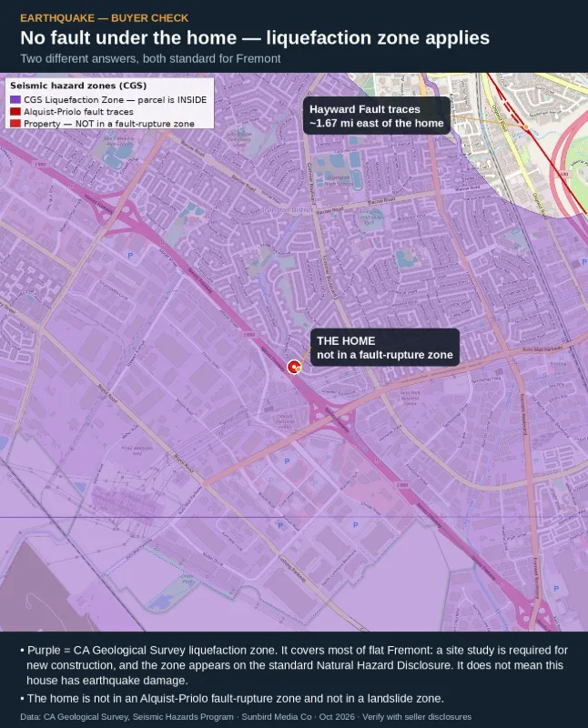The width and height of the screenshot is (588, 728).
Task: Click 'EARTHQUAKE — BUYER CHECK' header text
Action: click(x=105, y=18)
